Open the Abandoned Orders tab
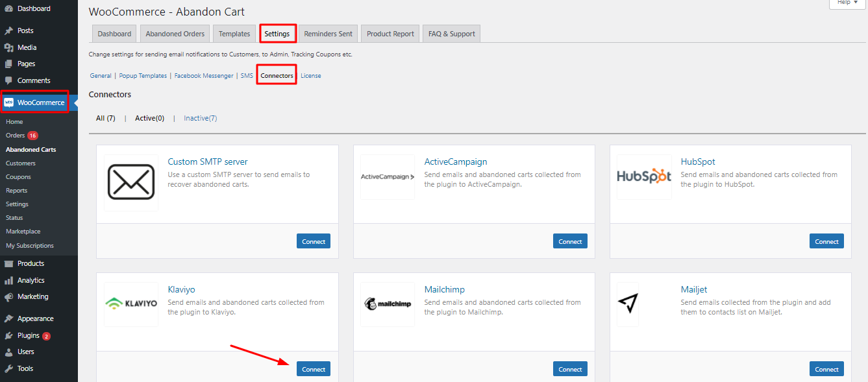This screenshot has width=868, height=382. 175,34
